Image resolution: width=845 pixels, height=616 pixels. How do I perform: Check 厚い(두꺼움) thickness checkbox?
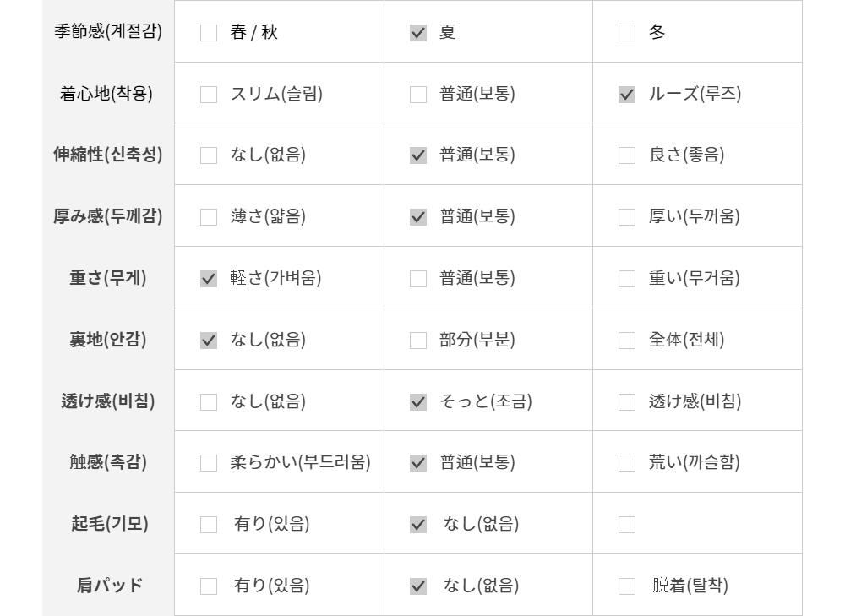tap(627, 217)
